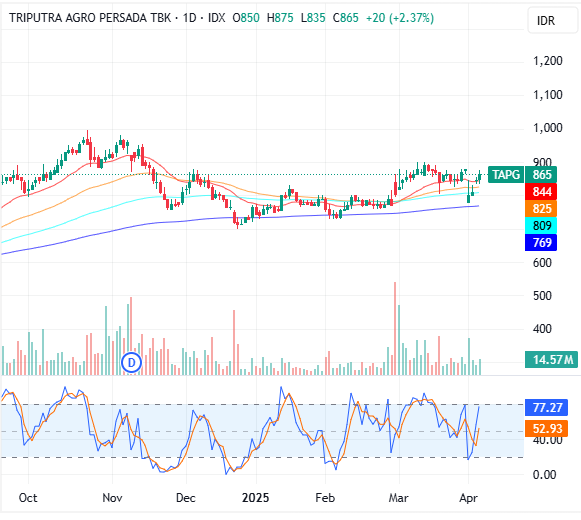This screenshot has width=581, height=520.
Task: Click the tallest volume bar near March
Action: (x=395, y=328)
